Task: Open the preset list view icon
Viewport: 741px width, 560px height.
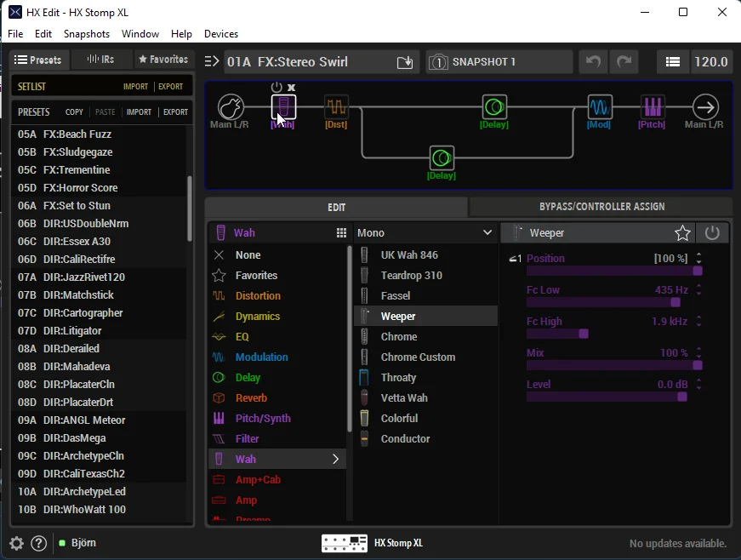Action: point(672,62)
